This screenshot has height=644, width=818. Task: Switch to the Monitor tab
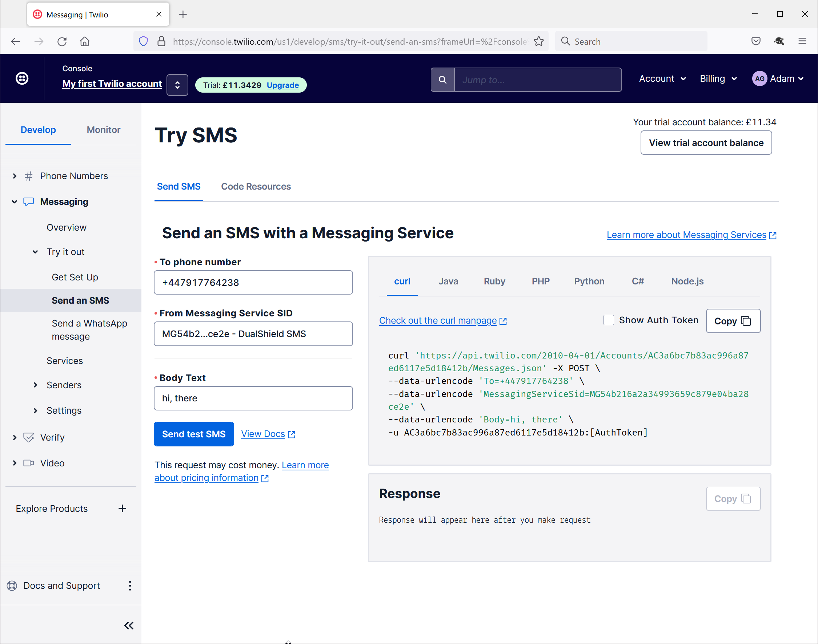103,130
